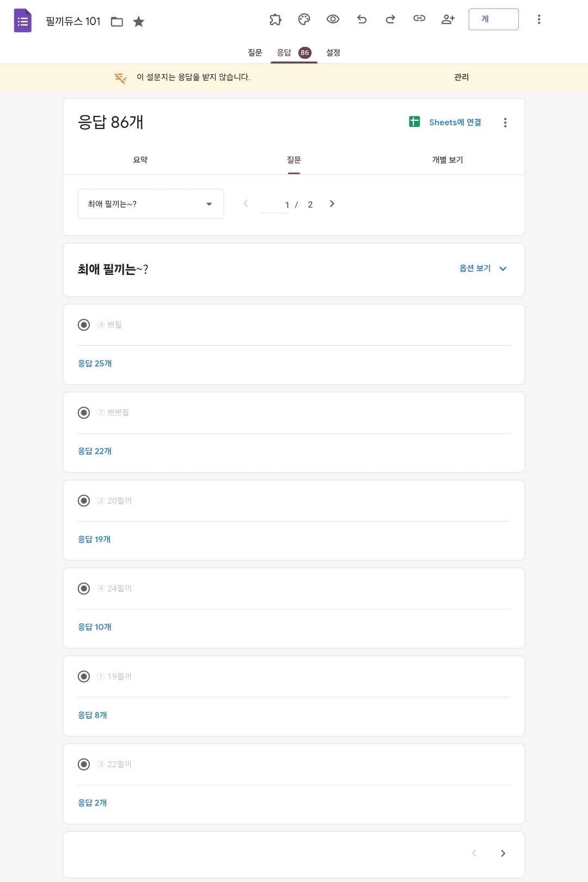Star the form 필끼듀스 101

click(x=139, y=22)
